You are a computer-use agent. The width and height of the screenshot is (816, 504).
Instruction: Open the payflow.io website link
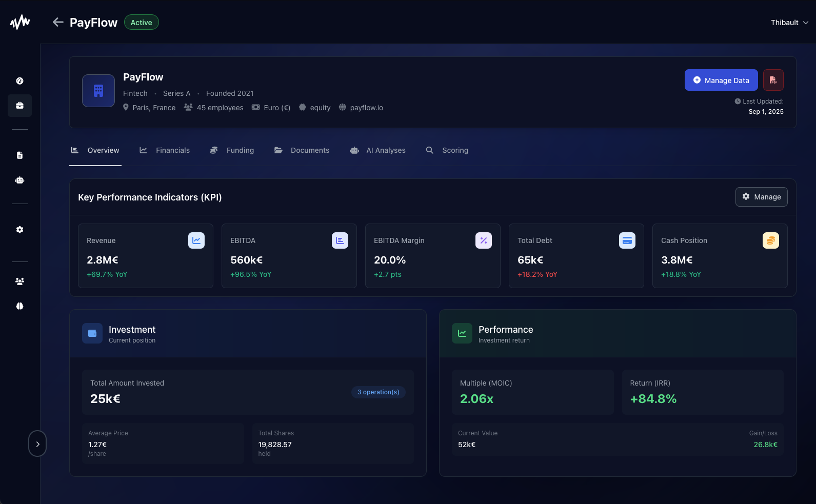coord(366,108)
